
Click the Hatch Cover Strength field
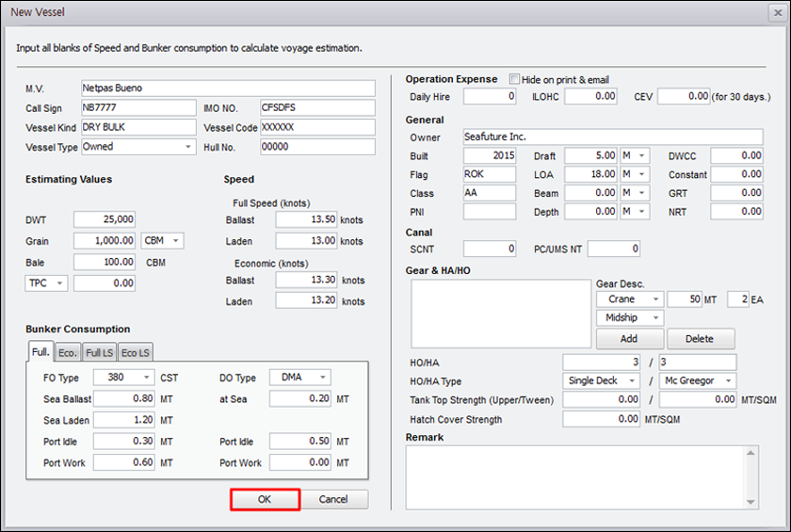coord(602,419)
